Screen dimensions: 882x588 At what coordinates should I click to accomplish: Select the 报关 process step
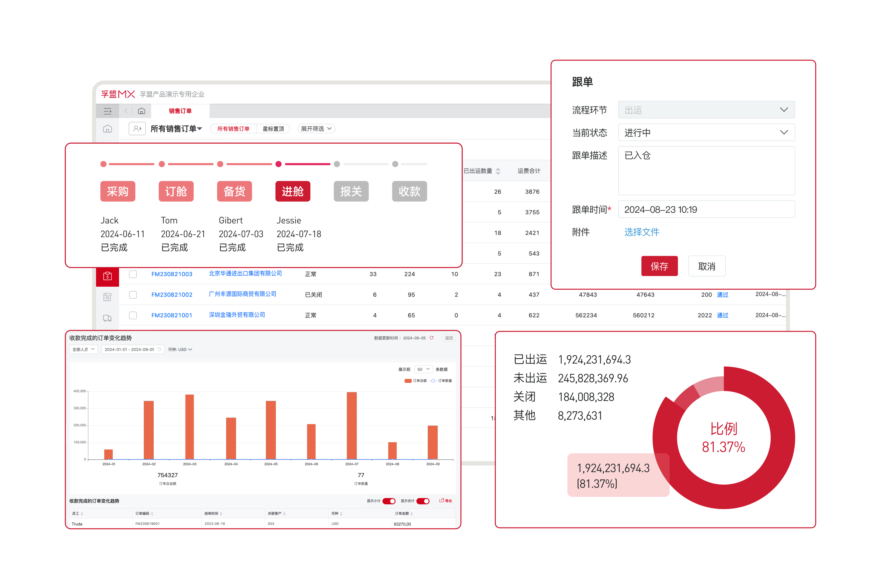pyautogui.click(x=351, y=192)
